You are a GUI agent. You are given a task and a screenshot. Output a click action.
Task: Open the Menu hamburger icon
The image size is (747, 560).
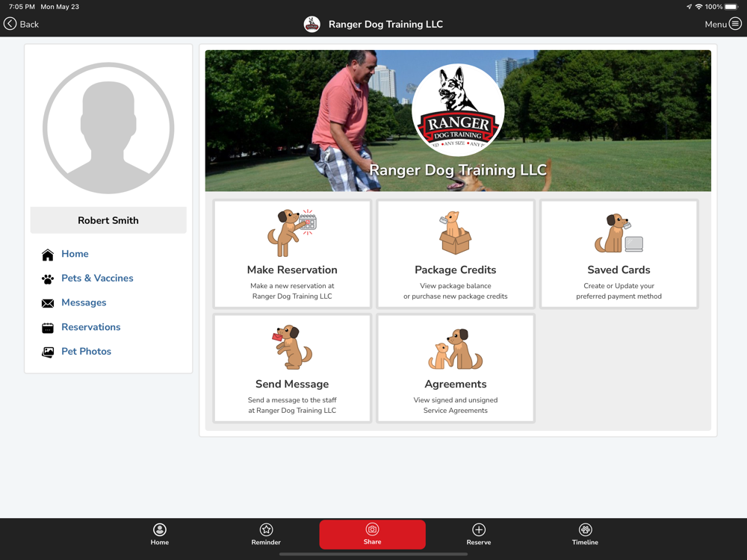coord(736,24)
